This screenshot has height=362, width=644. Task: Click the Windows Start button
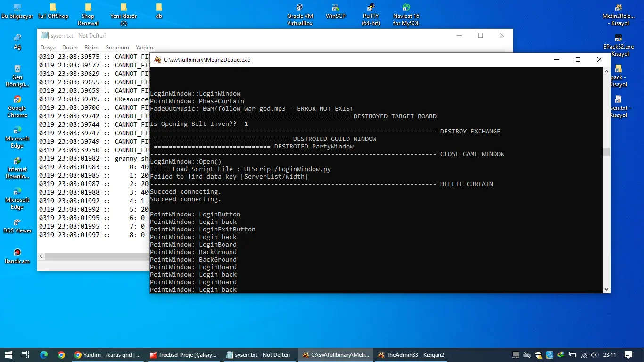(x=8, y=354)
